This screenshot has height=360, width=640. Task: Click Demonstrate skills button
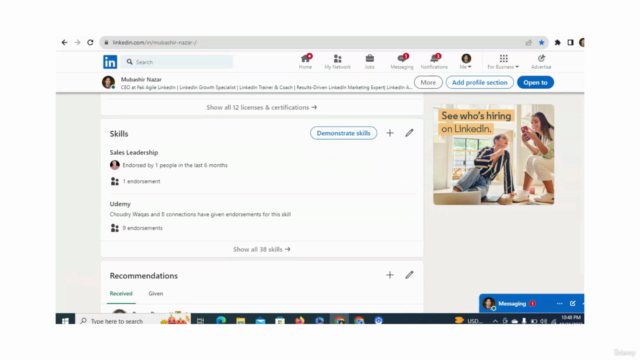click(343, 133)
